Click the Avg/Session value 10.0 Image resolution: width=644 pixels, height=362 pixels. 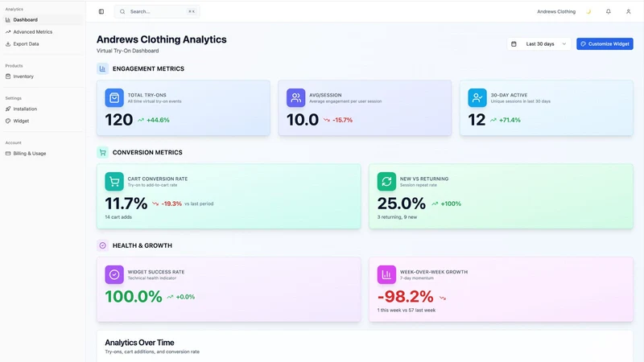tap(303, 120)
